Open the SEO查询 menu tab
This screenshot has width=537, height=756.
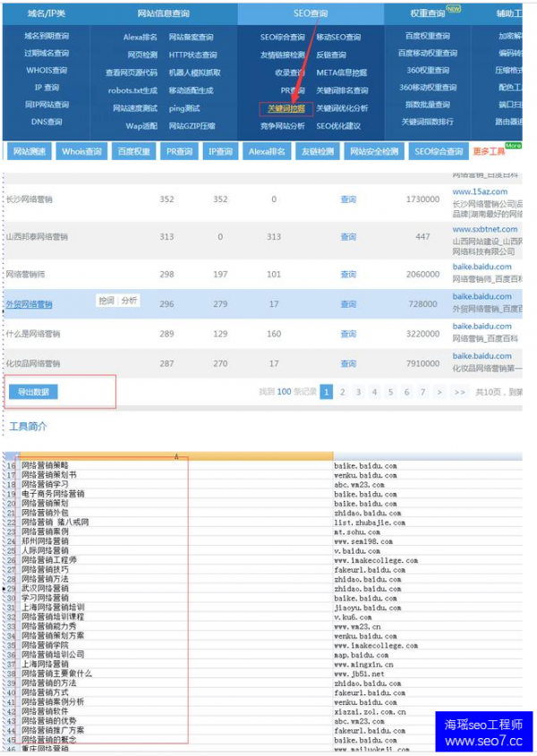pos(311,13)
